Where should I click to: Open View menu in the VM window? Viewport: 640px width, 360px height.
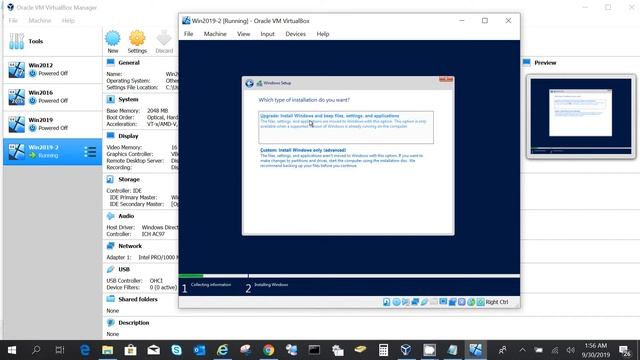coord(243,34)
